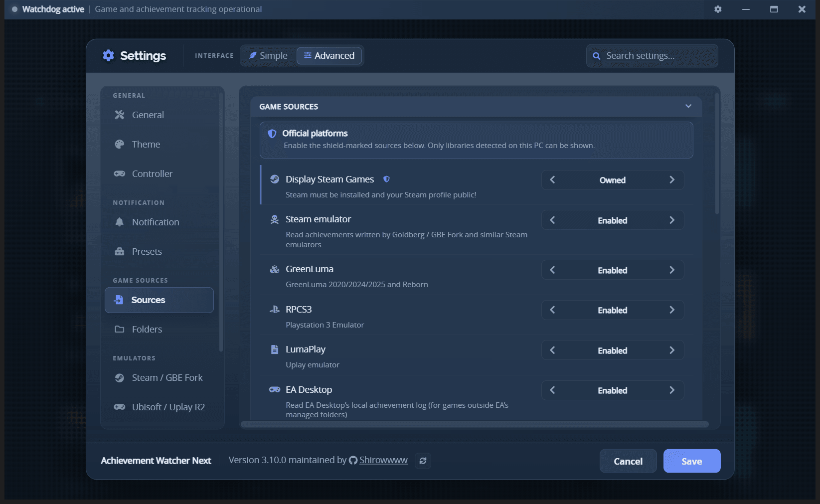Click next arrow for LumaPlay

(672, 350)
